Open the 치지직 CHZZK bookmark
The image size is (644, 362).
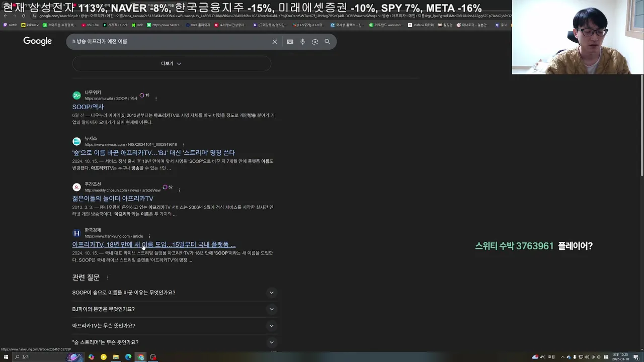115,25
